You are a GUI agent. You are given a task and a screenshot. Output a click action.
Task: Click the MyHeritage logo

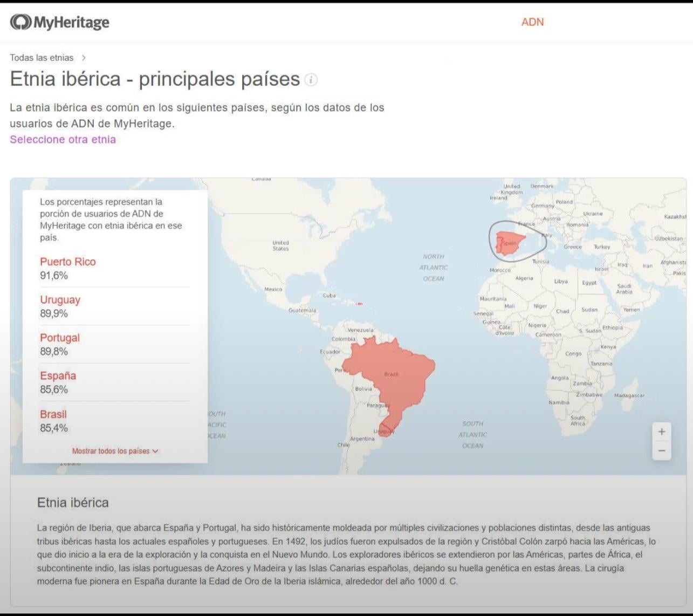pyautogui.click(x=60, y=22)
